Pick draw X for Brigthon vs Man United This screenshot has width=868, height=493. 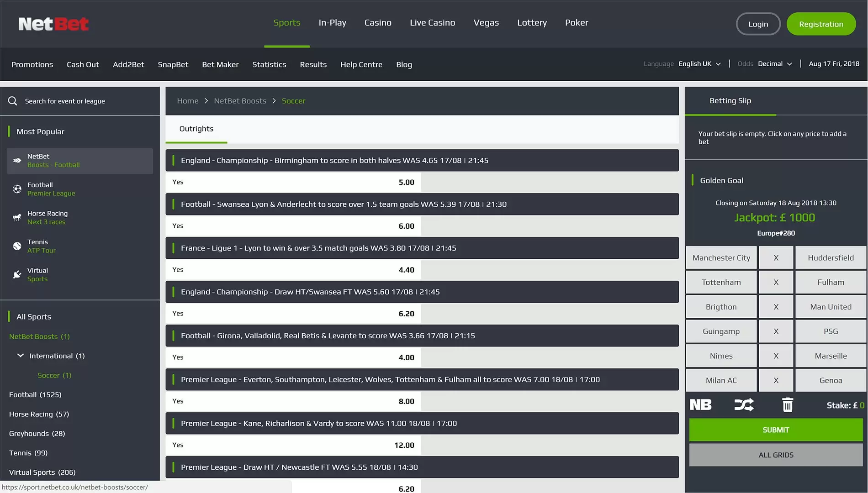pyautogui.click(x=776, y=307)
